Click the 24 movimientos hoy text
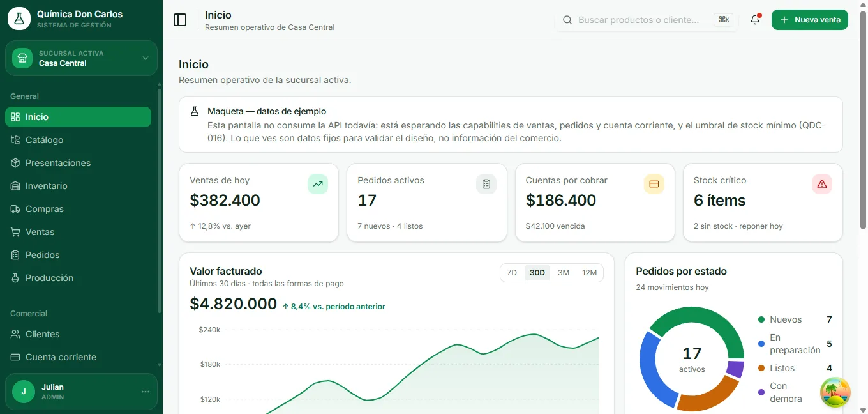 (672, 287)
